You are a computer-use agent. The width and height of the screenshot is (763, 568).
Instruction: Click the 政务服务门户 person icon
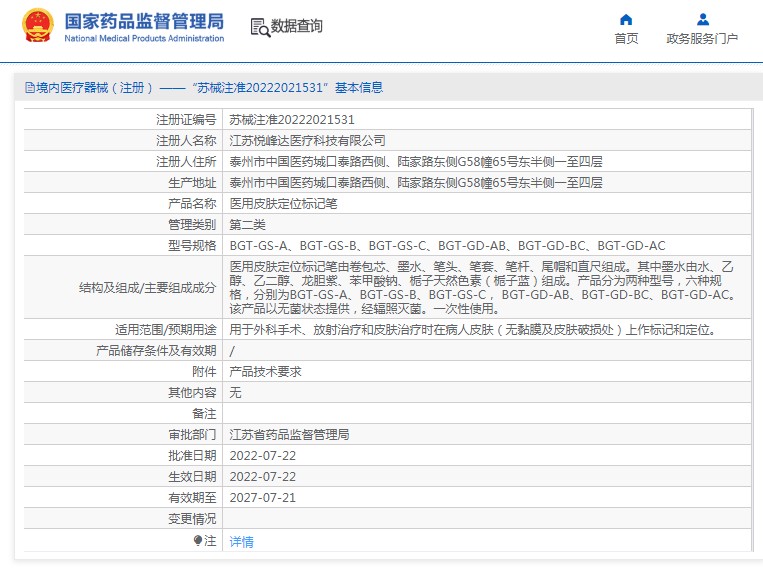coord(702,19)
